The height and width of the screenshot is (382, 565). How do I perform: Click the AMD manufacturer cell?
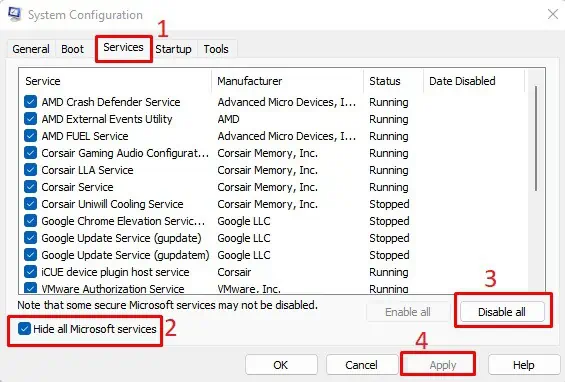tap(228, 119)
